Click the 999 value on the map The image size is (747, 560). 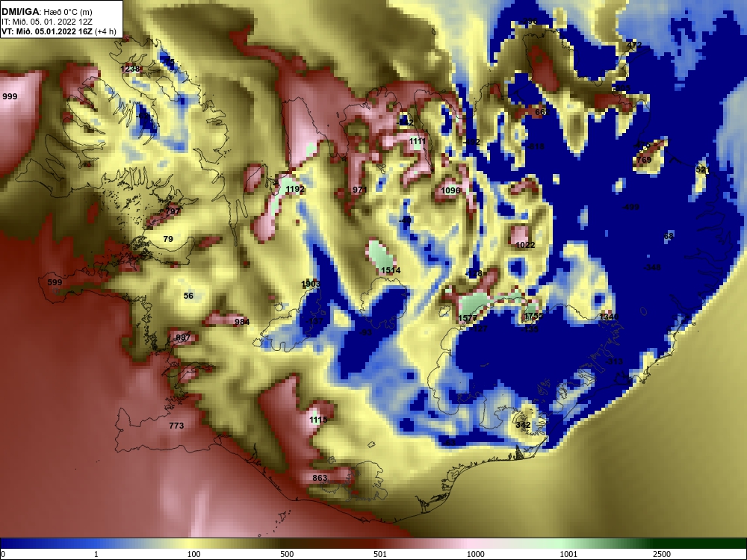coord(10,96)
